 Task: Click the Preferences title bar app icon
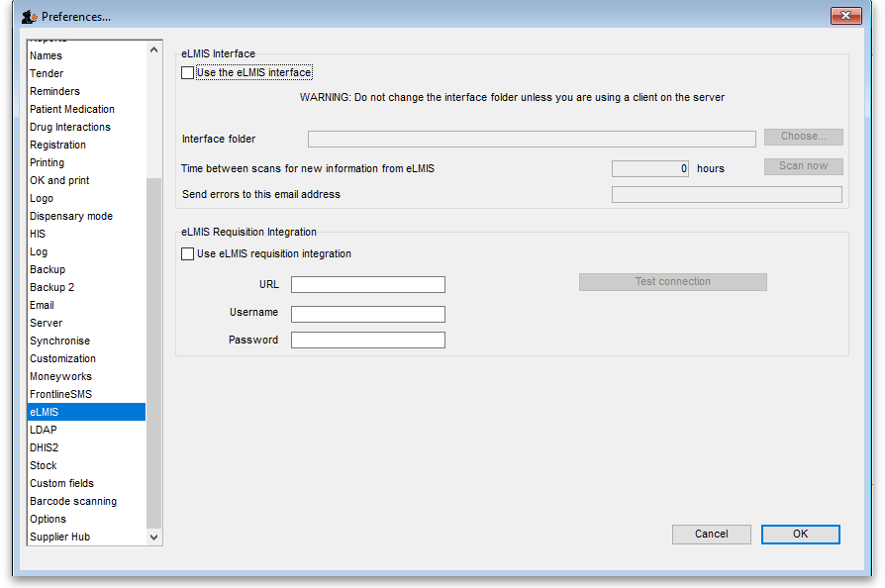click(29, 17)
